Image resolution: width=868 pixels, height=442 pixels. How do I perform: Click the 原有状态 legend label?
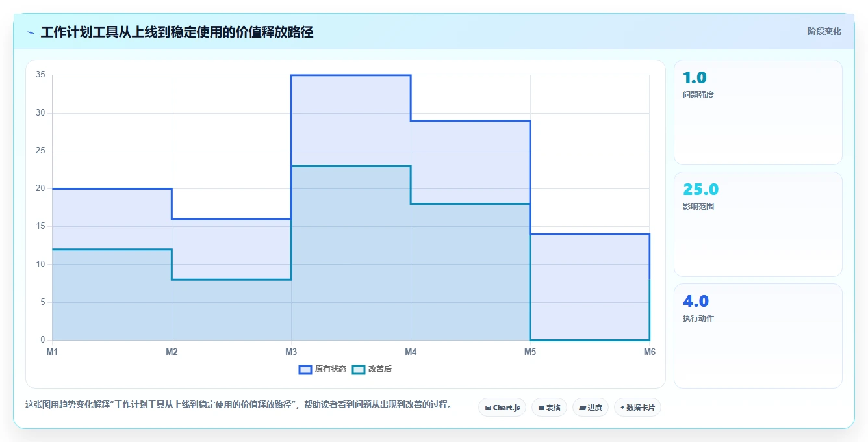pyautogui.click(x=331, y=369)
